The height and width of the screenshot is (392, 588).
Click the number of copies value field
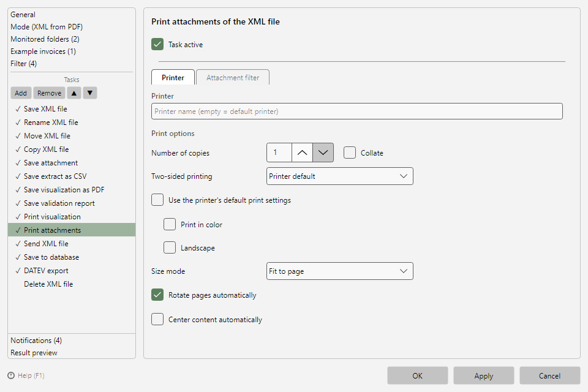[279, 153]
